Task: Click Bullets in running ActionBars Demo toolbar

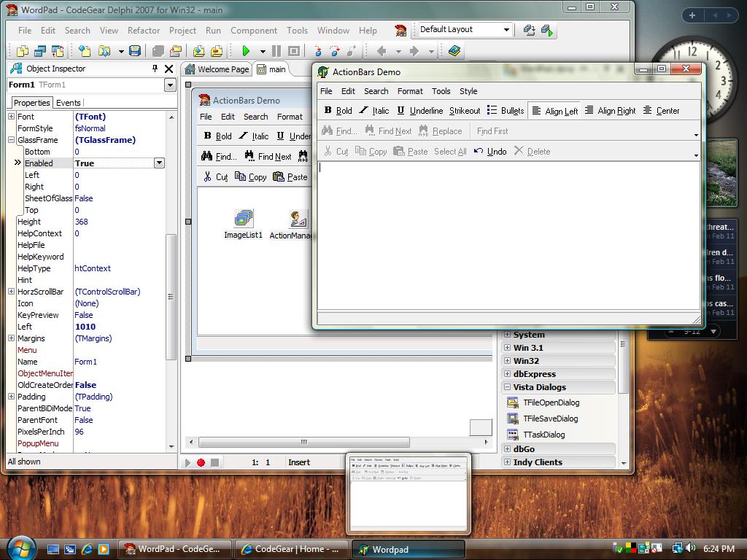Action: tap(506, 111)
